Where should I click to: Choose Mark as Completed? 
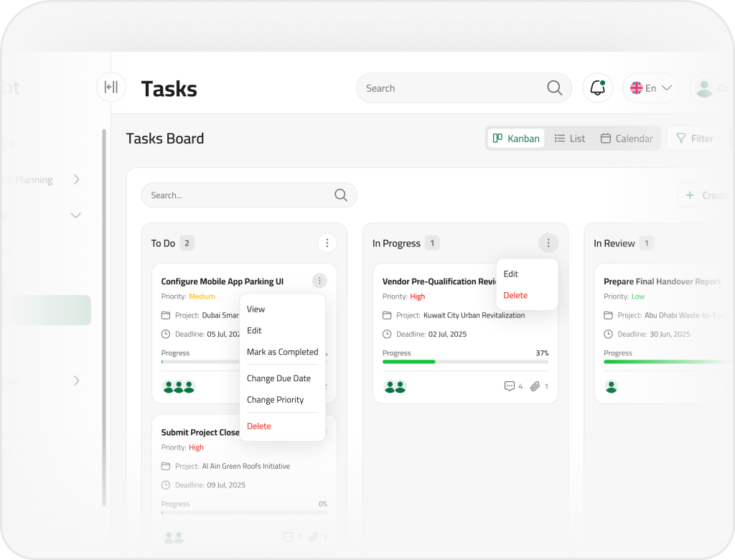pos(283,352)
